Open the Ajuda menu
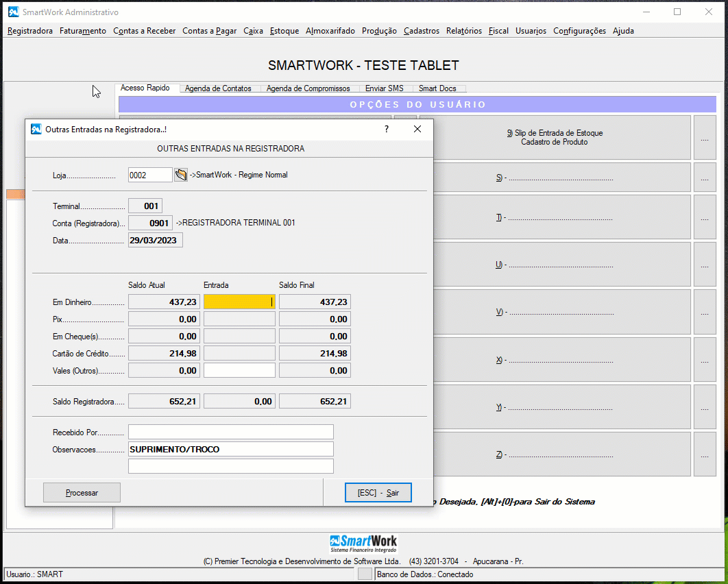 (623, 31)
